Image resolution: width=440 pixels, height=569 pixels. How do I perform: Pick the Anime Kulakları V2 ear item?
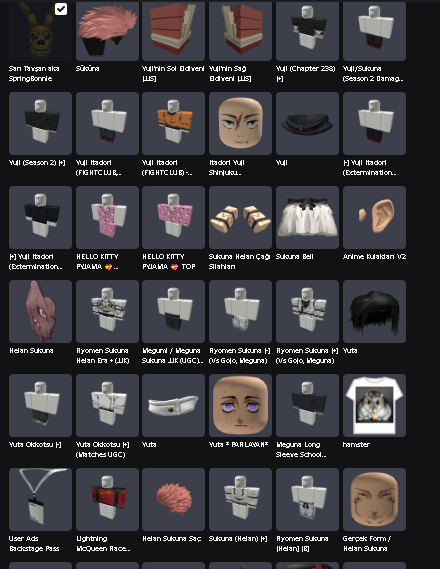point(374,217)
